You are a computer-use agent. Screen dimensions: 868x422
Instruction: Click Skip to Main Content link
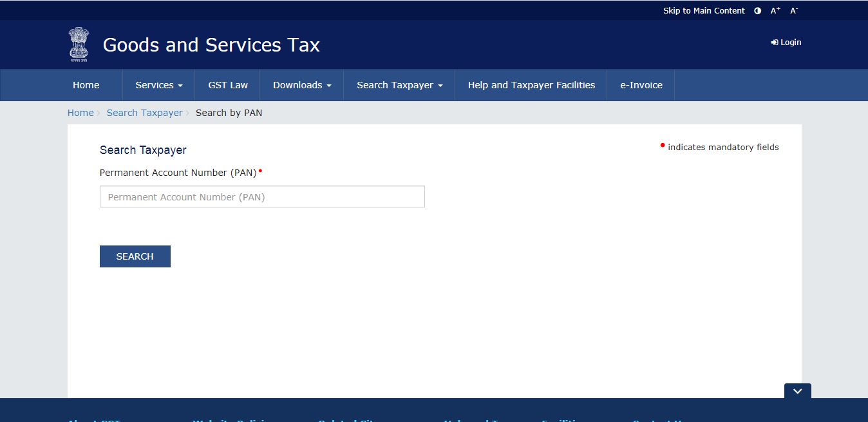(704, 11)
